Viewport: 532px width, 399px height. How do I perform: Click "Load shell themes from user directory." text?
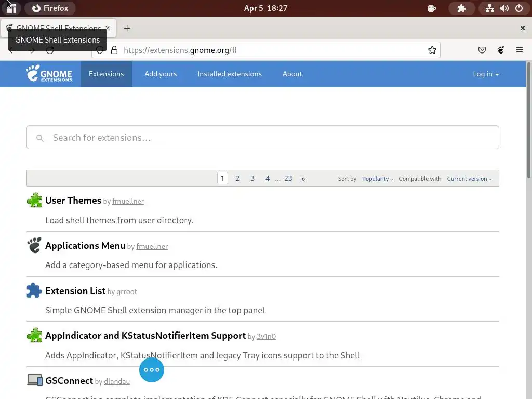point(119,220)
